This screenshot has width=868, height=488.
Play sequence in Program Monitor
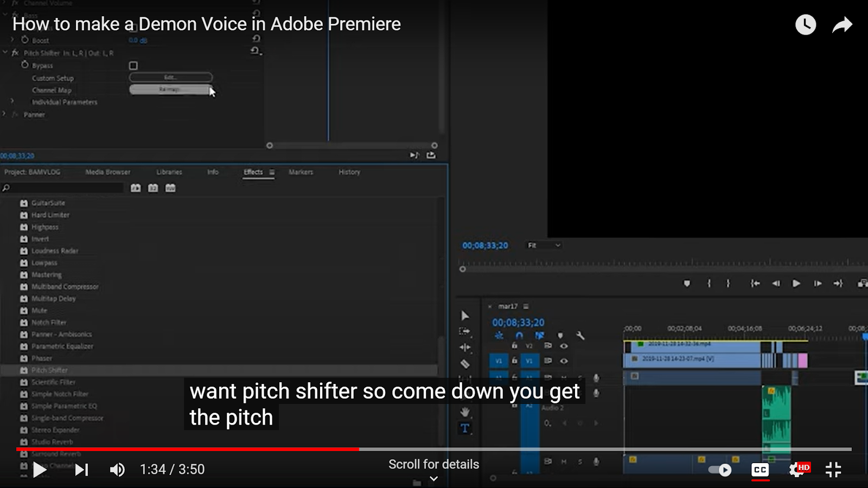point(796,283)
